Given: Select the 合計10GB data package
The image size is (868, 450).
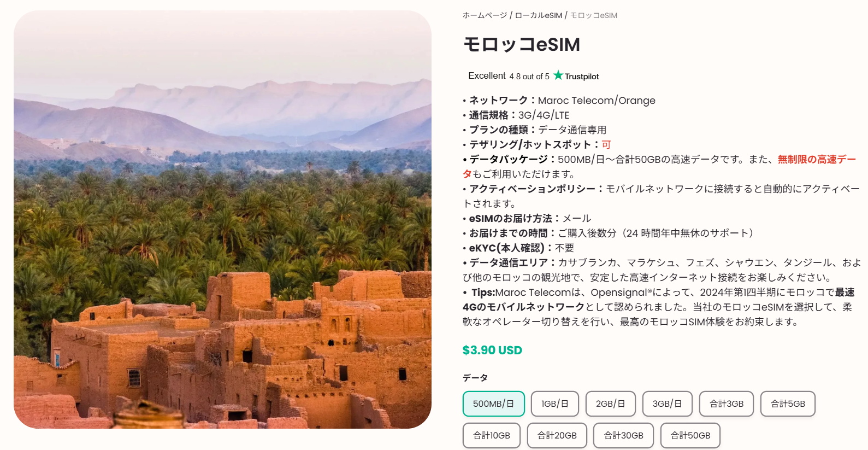Looking at the screenshot, I should (x=491, y=435).
